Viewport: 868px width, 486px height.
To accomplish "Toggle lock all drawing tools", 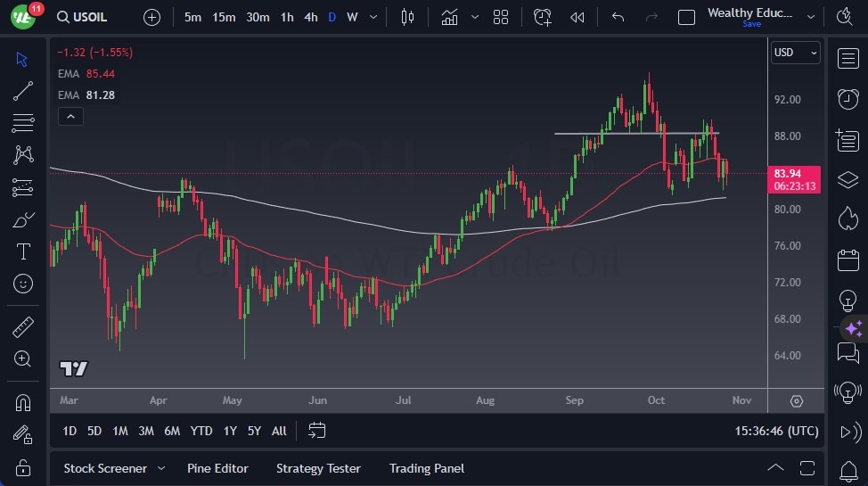I will [23, 466].
